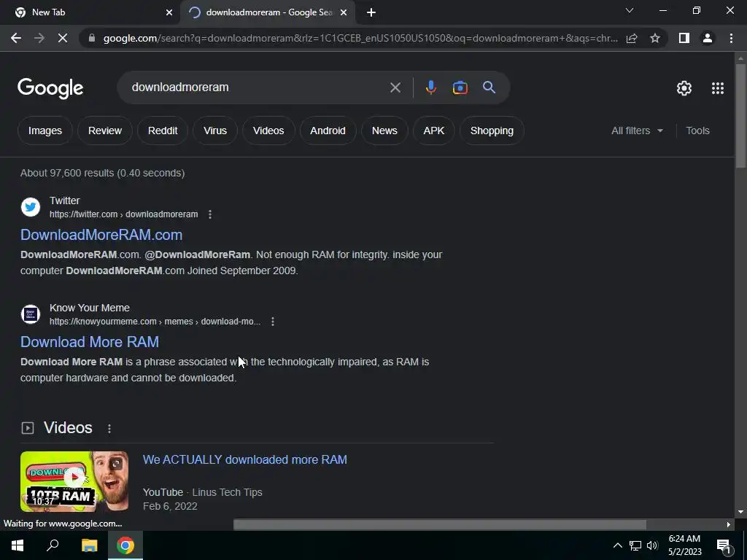Screen dimensions: 747x560
Task: Open site information lock icon
Action: point(92,38)
